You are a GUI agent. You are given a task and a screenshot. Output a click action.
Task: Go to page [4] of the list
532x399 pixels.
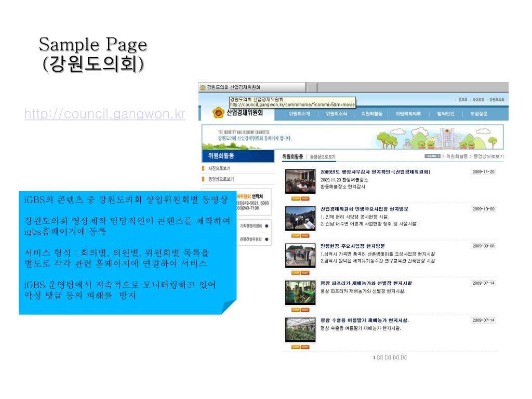395,357
